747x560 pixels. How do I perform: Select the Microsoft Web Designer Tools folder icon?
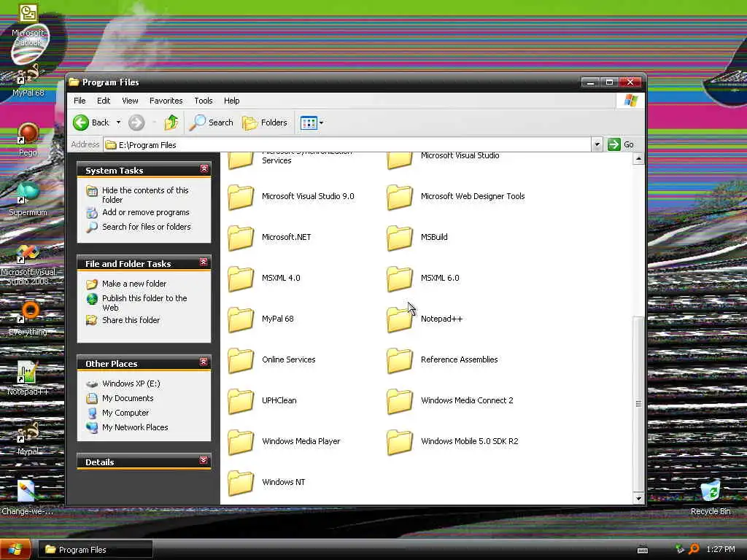pyautogui.click(x=400, y=197)
